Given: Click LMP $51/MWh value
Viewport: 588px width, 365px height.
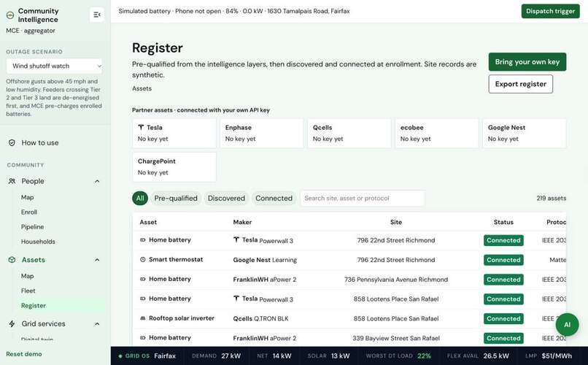Looking at the screenshot, I should (x=557, y=356).
